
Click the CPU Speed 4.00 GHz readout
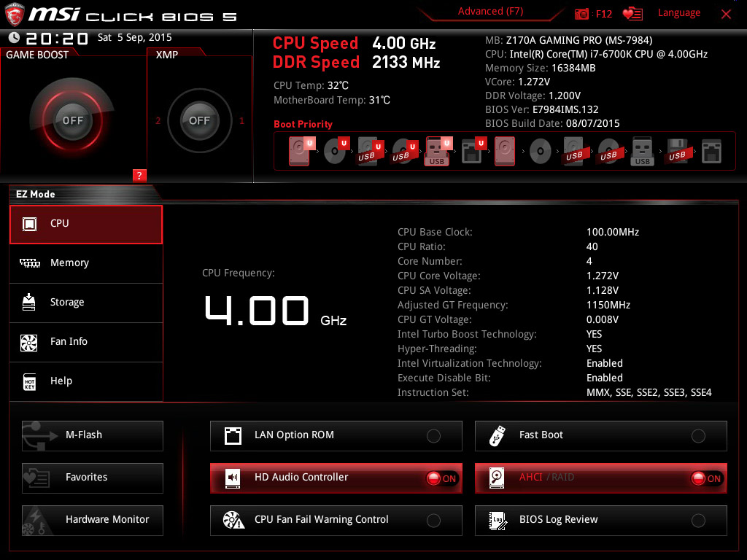tap(354, 43)
